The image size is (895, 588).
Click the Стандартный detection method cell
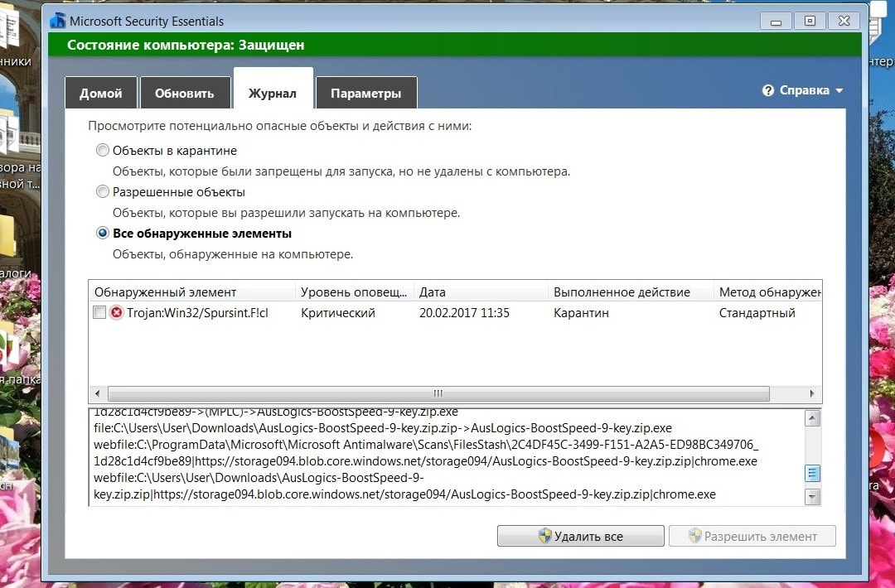tap(757, 312)
